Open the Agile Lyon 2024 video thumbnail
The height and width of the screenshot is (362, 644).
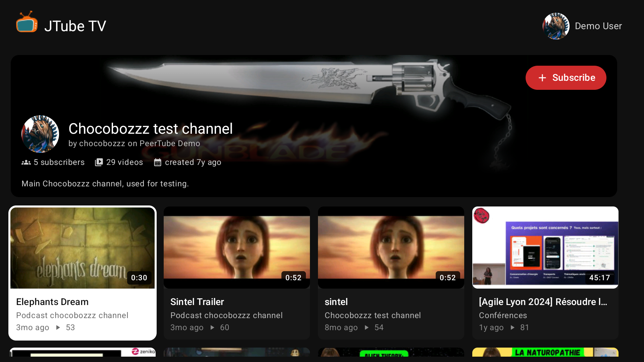(x=545, y=248)
